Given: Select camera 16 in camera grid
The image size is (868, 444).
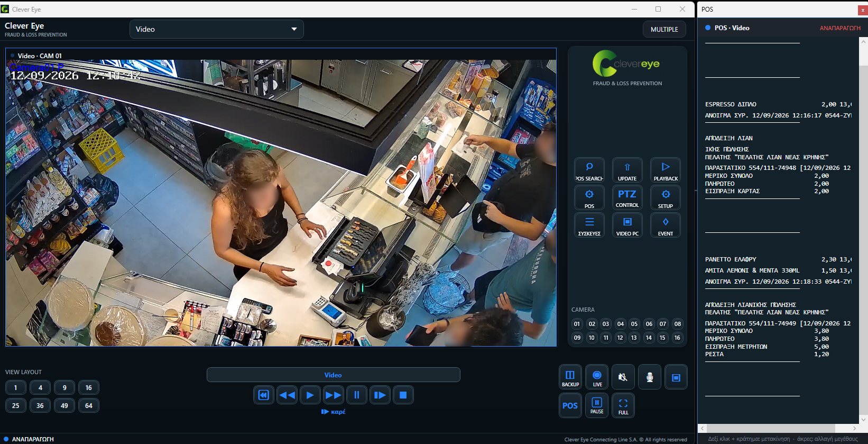Looking at the screenshot, I should coord(677,338).
